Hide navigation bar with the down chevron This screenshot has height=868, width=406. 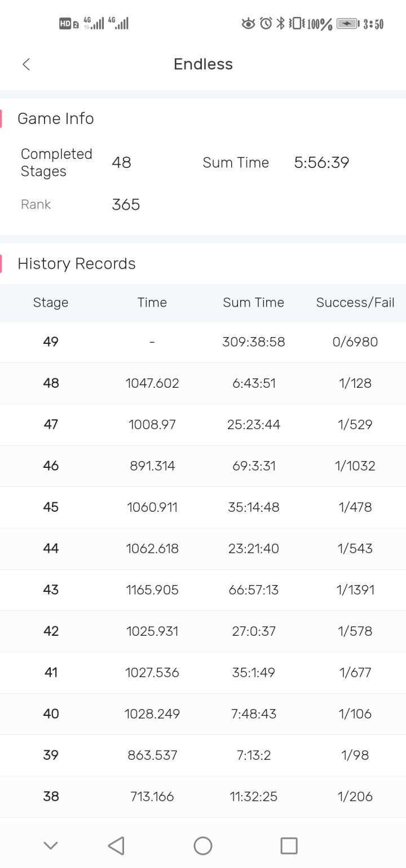pos(51,845)
